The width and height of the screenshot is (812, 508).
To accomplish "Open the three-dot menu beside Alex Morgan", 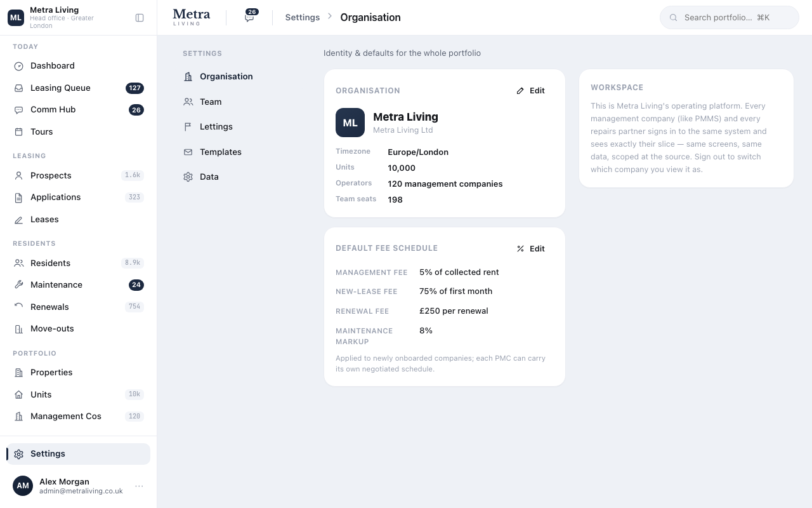I will (x=139, y=486).
